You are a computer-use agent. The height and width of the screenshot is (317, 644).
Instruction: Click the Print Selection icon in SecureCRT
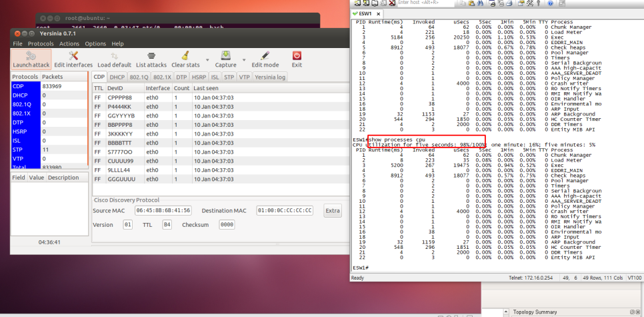tap(501, 3)
